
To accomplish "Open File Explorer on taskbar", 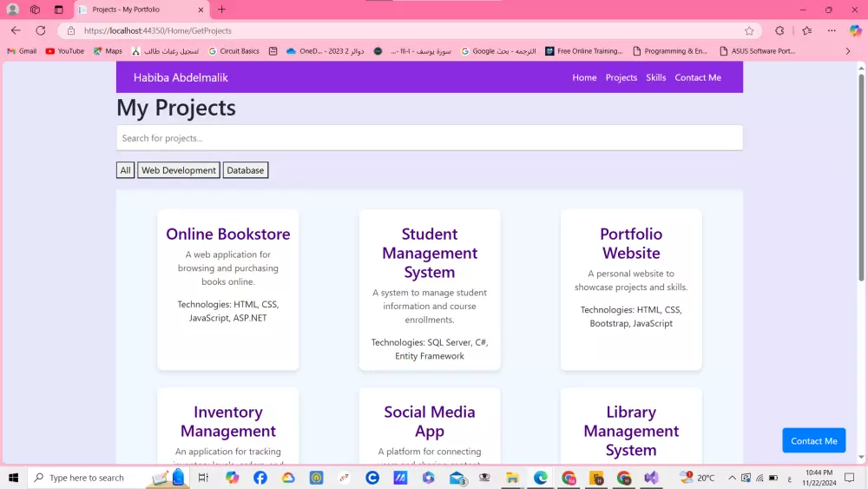I will pyautogui.click(x=512, y=478).
